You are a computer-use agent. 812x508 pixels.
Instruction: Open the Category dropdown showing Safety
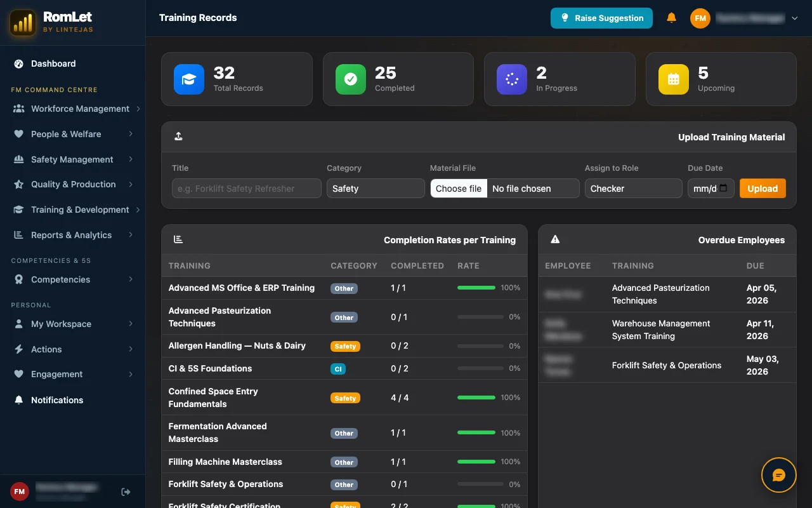[376, 189]
